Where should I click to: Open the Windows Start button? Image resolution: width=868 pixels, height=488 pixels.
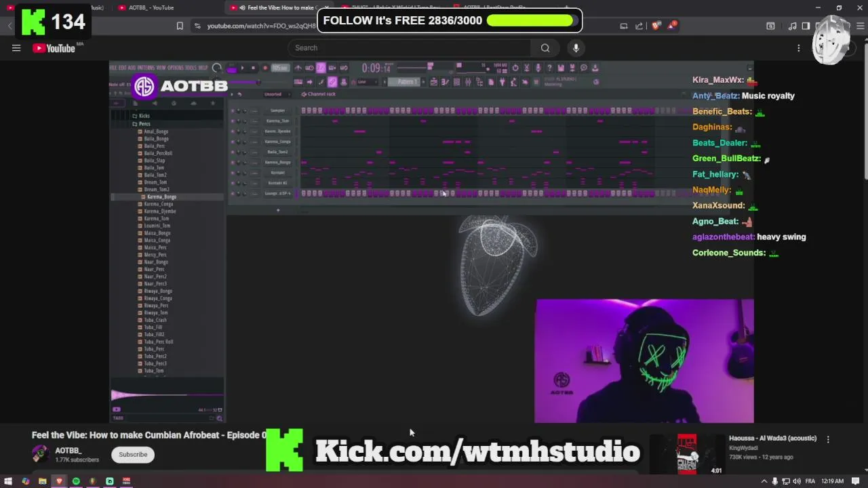tap(9, 481)
